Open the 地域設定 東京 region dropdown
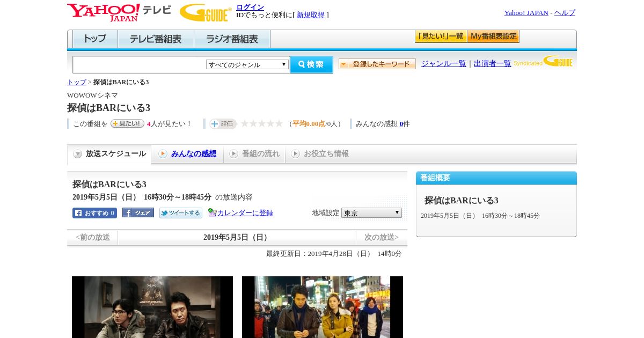The height and width of the screenshot is (338, 644). click(x=371, y=213)
